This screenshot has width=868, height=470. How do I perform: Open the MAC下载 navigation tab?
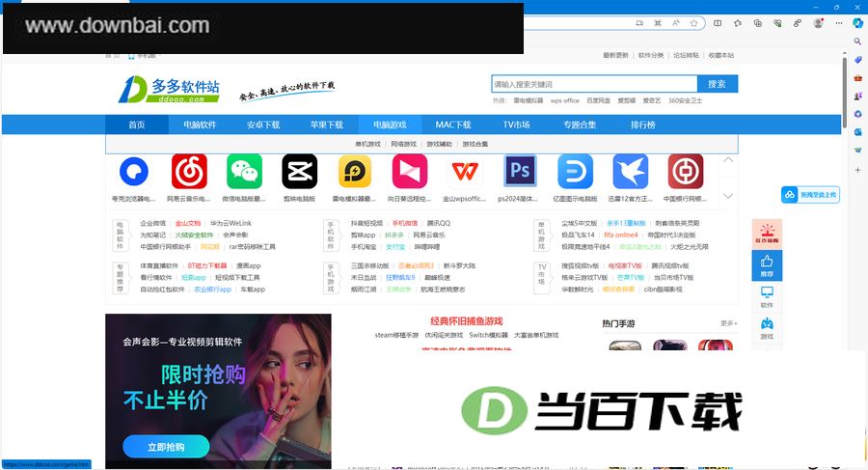(453, 124)
